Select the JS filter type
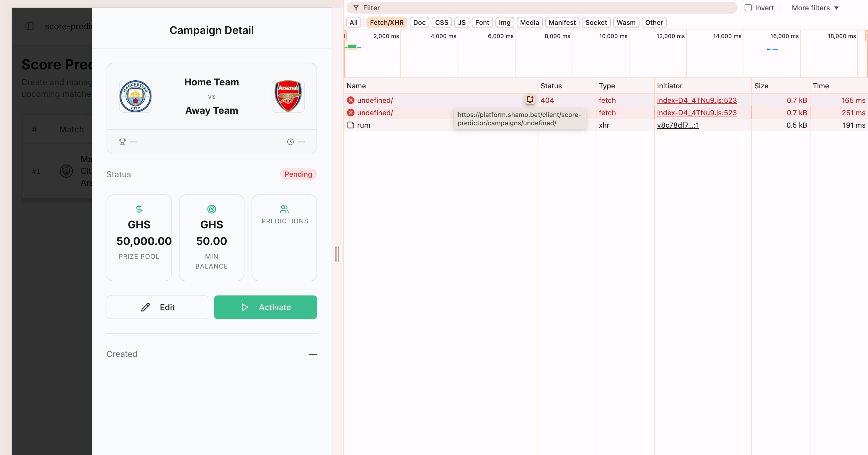Viewport: 868px width, 455px height. [461, 22]
